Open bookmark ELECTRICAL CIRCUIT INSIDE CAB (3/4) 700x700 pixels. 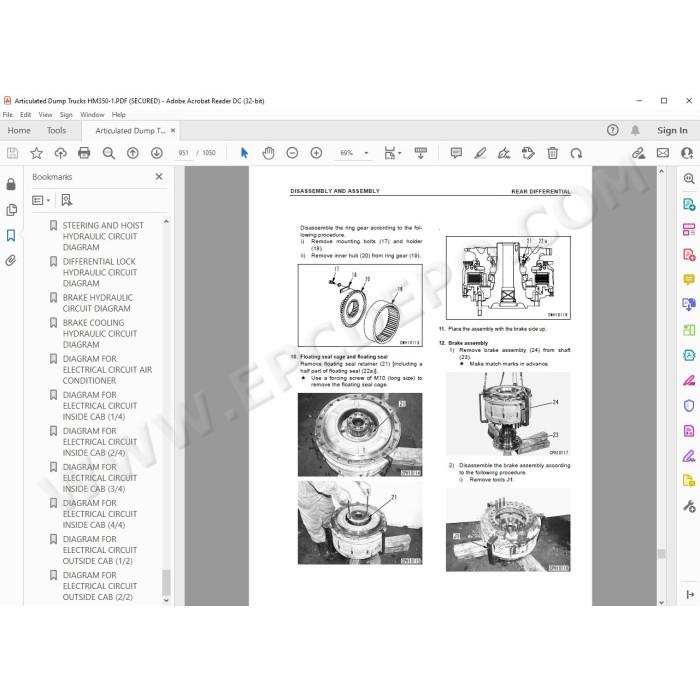[100, 478]
